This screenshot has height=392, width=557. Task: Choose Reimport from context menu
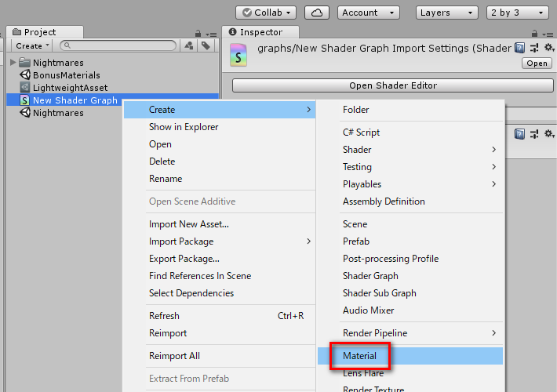coord(220,333)
